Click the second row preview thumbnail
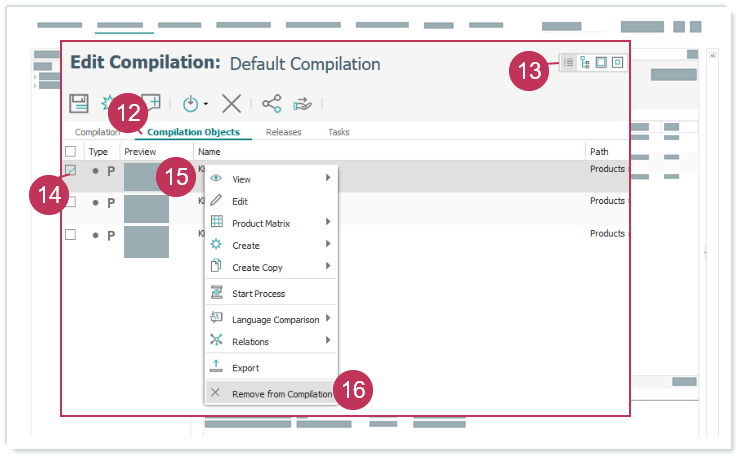Image resolution: width=741 pixels, height=459 pixels. coord(146,208)
